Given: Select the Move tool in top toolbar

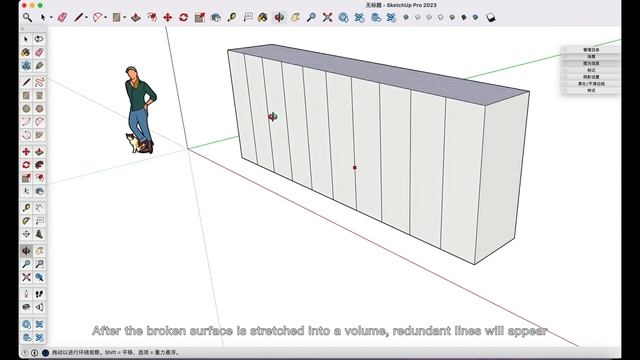Looking at the screenshot, I should [167, 17].
